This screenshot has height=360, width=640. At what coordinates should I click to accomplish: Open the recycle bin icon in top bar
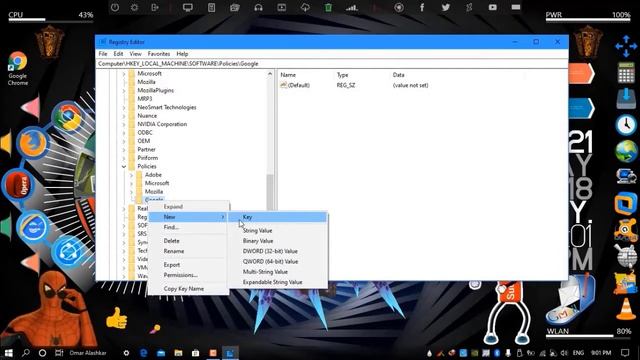pyautogui.click(x=328, y=7)
